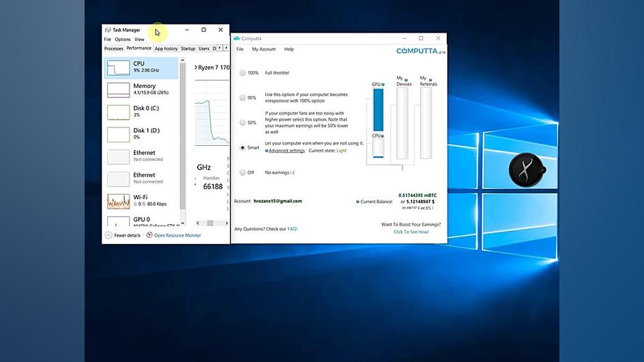The width and height of the screenshot is (644, 362).
Task: Click the info icon beside My Referrals
Action: pyautogui.click(x=430, y=80)
